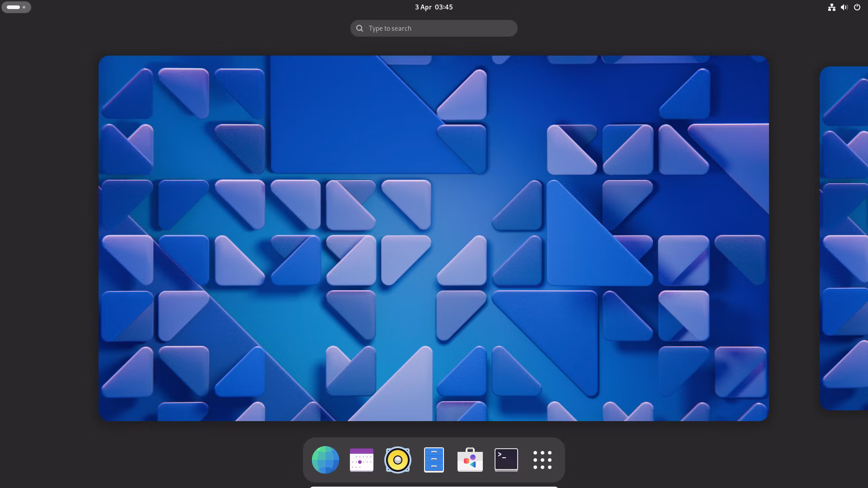Open the Terminal from the dock
Image resolution: width=868 pixels, height=488 pixels.
[506, 460]
